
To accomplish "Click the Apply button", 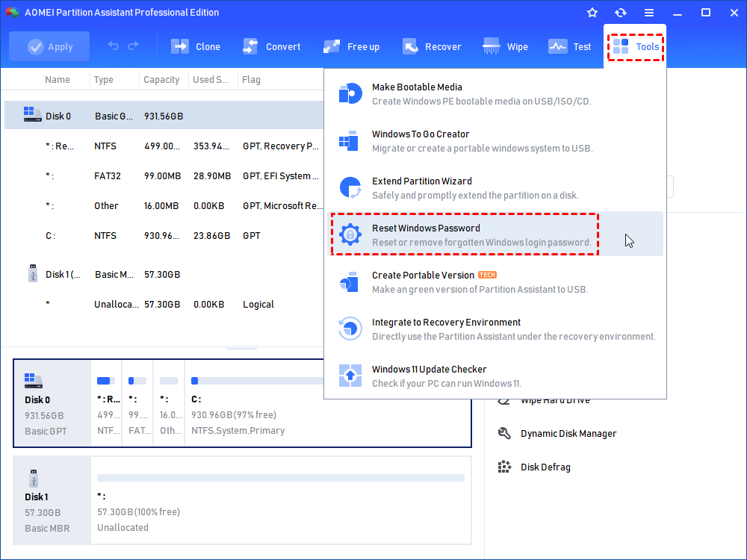I will tap(49, 46).
